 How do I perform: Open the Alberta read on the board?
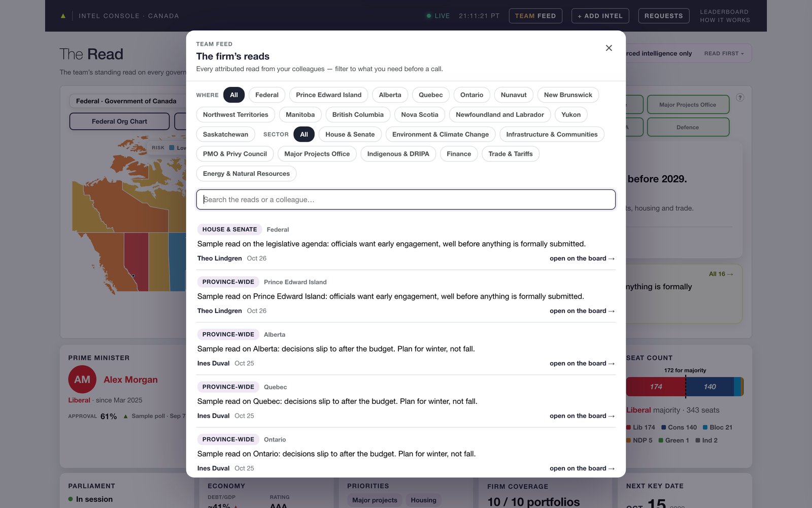[582, 363]
